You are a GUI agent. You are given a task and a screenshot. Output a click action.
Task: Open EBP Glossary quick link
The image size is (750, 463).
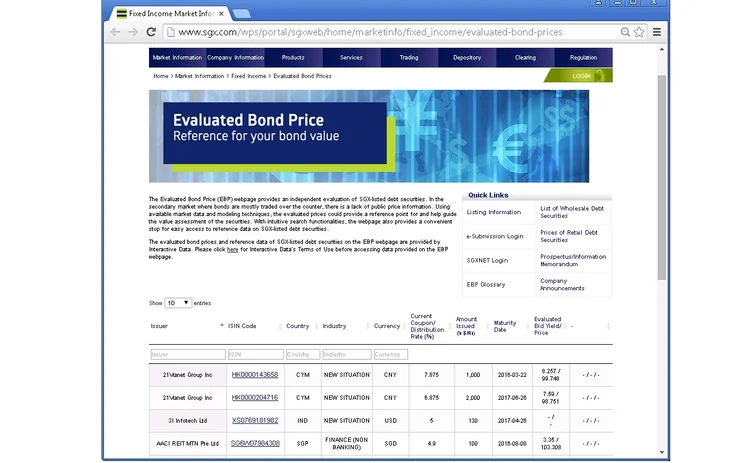[x=486, y=285]
